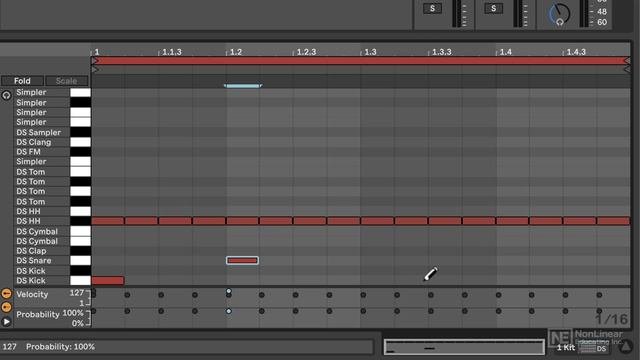Click the white key beside DS Clang
Screen dimensions: 640x360
pos(80,142)
